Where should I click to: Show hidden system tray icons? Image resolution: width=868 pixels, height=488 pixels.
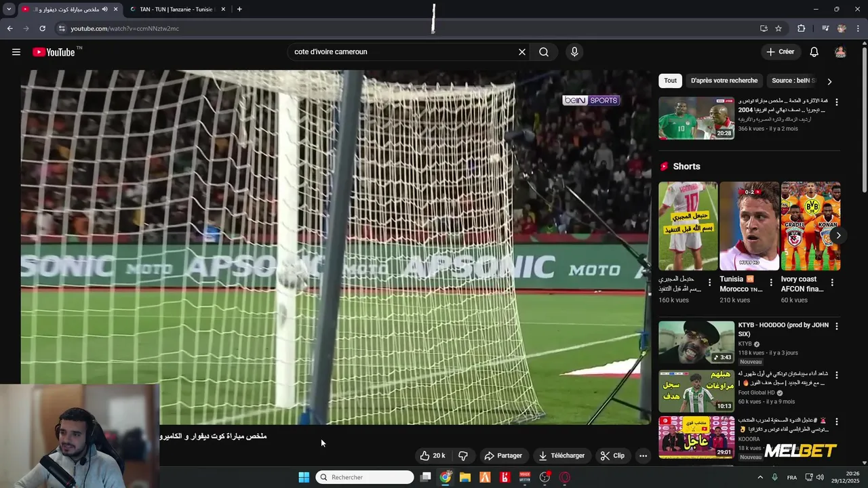759,477
